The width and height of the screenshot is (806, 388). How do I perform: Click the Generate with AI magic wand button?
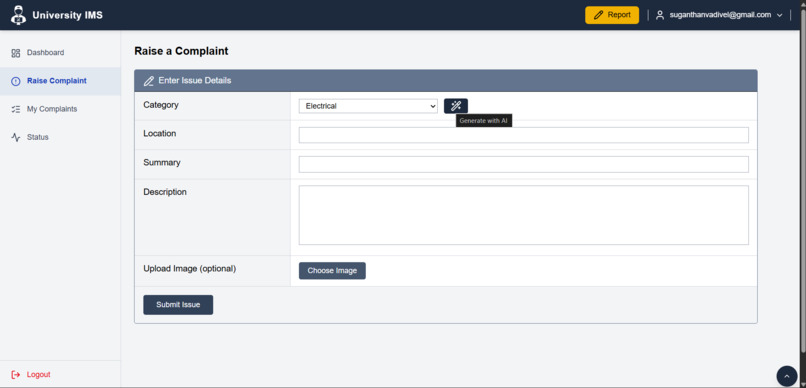456,106
